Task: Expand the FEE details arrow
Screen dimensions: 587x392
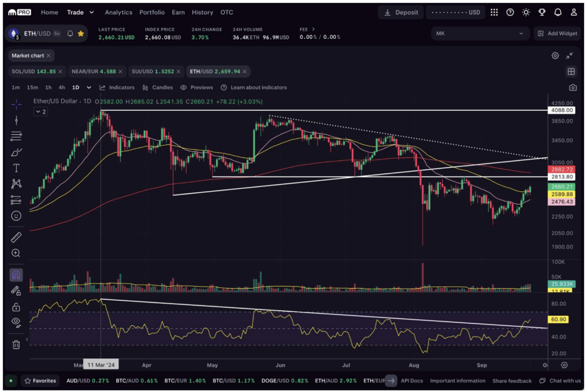Action: point(313,29)
